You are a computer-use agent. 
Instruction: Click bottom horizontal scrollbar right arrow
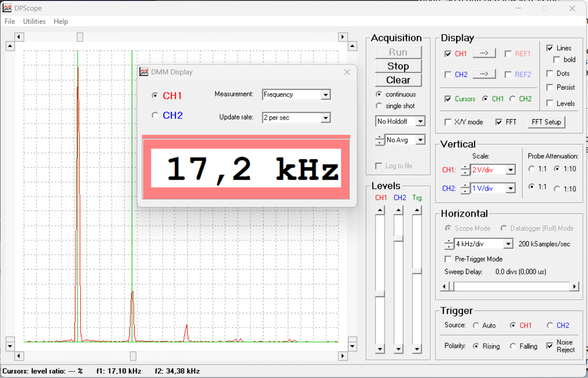pyautogui.click(x=343, y=356)
